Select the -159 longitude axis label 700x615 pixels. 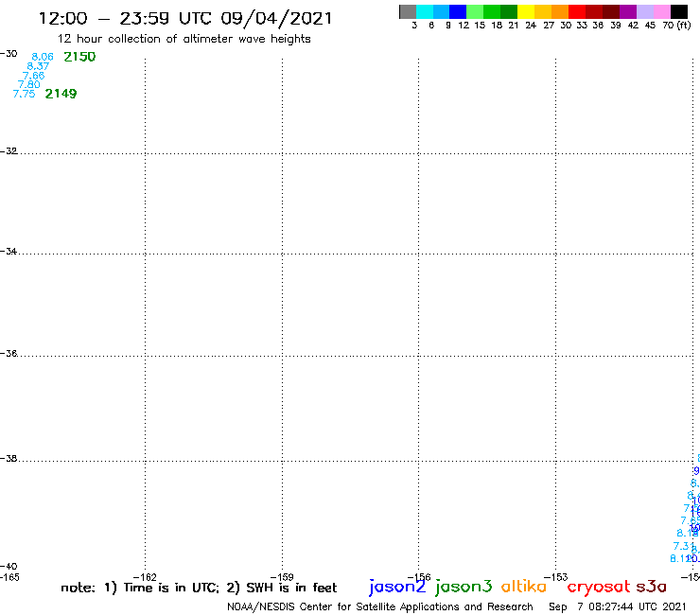tap(282, 577)
